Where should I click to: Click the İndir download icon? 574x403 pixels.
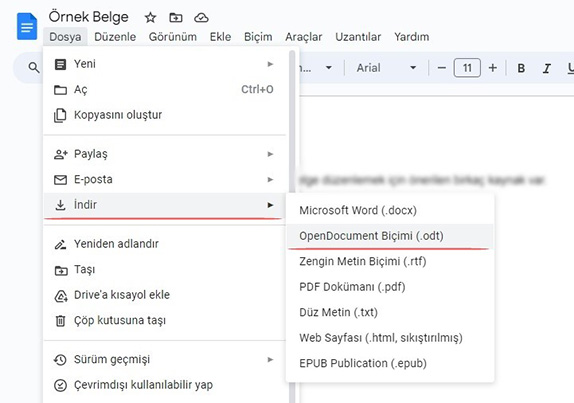(60, 205)
